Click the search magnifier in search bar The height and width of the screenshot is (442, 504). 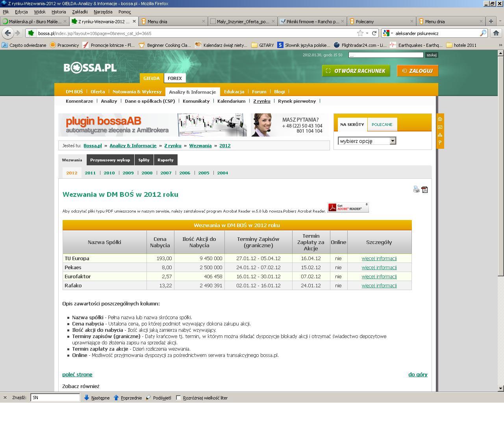pyautogui.click(x=483, y=33)
